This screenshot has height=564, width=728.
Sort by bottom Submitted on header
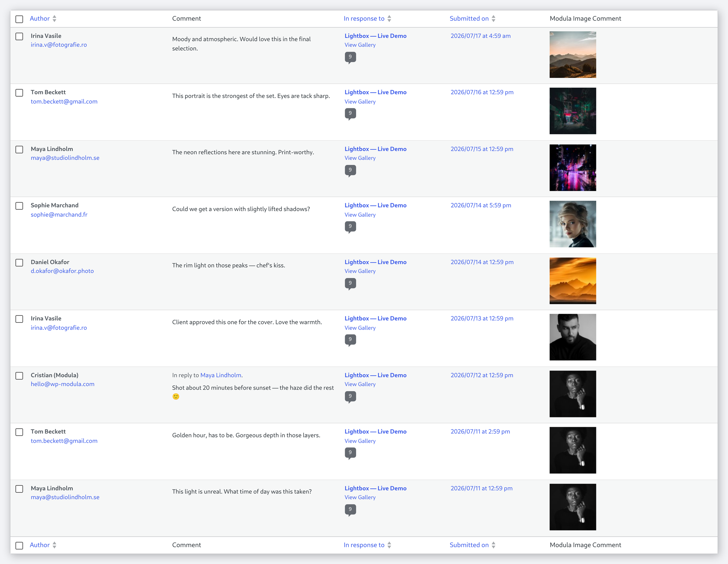click(x=469, y=545)
